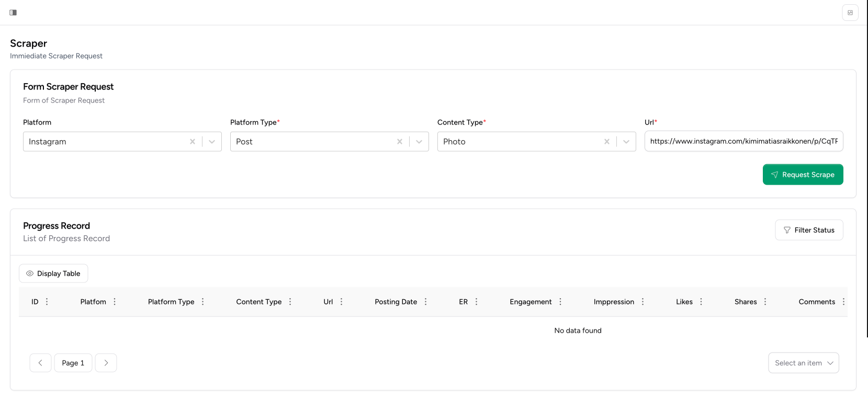The width and height of the screenshot is (868, 407).
Task: Expand the Content Type dropdown
Action: 626,142
